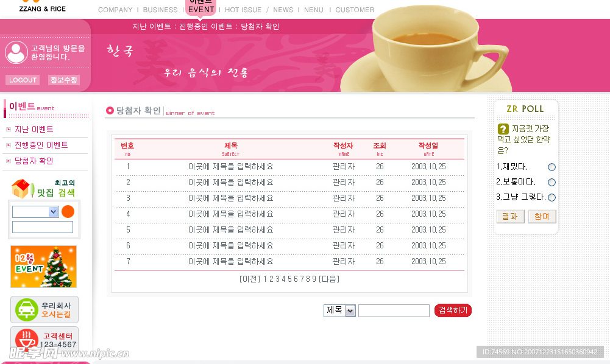Viewport: 610px width, 364px height.
Task: Click 당첨자 확인 in the pink submenu bar
Action: pyautogui.click(x=260, y=26)
